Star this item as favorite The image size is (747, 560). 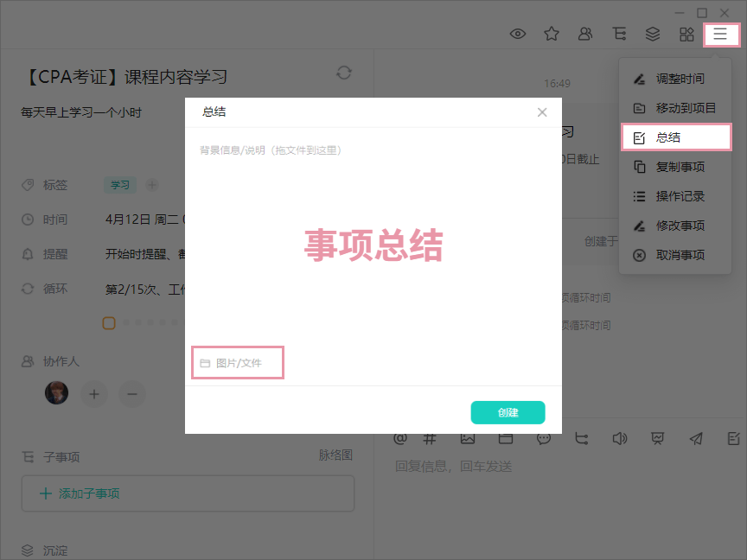[552, 34]
